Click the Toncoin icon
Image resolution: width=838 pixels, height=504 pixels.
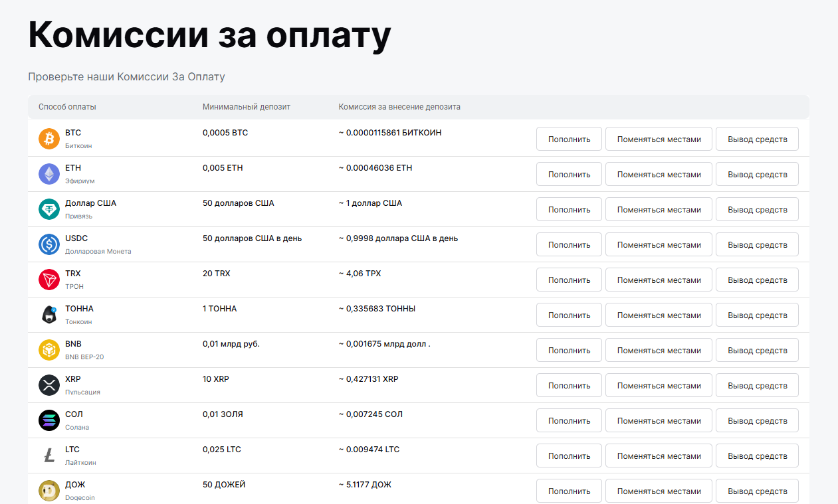pyautogui.click(x=49, y=315)
